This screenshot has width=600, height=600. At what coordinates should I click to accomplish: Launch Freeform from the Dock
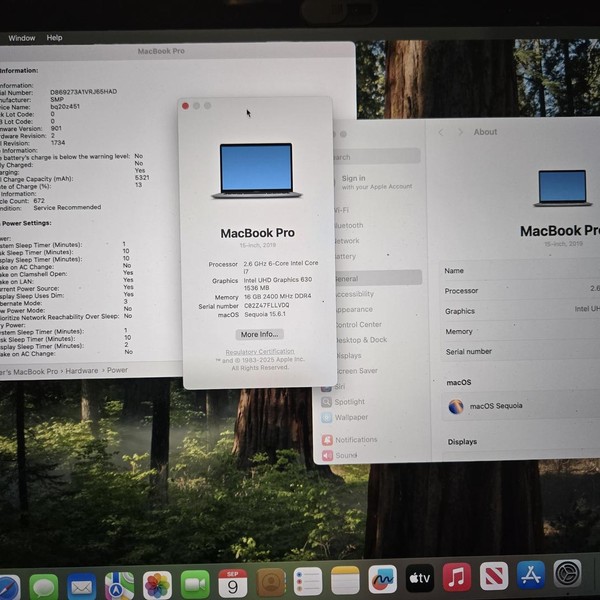click(382, 579)
